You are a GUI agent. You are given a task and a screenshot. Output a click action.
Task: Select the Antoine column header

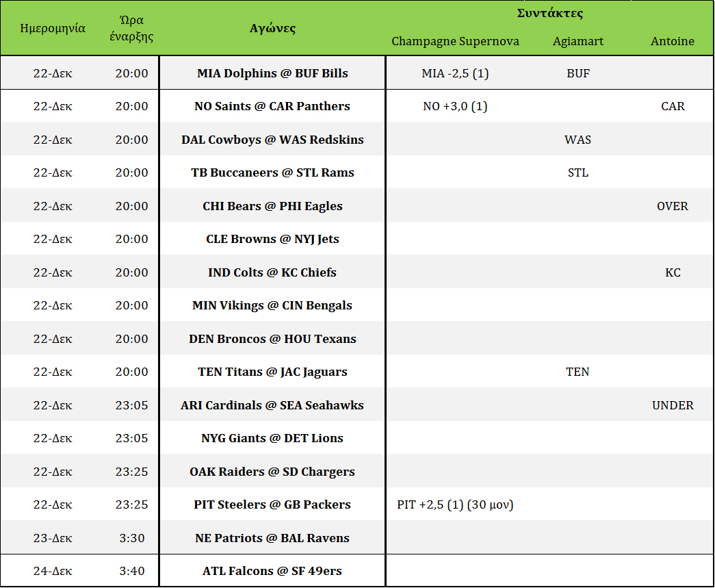672,41
